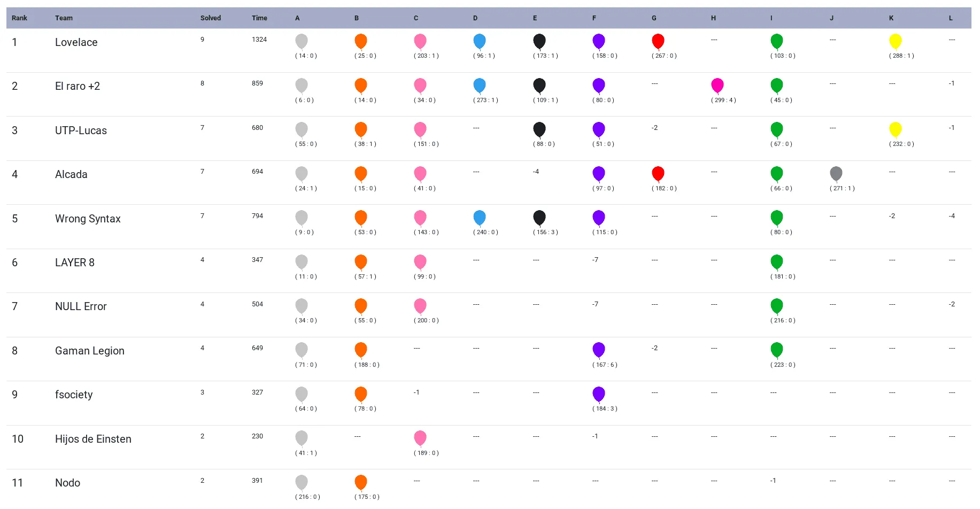Viewport: 980px width, 509px height.
Task: Click the Rank column header
Action: click(19, 18)
